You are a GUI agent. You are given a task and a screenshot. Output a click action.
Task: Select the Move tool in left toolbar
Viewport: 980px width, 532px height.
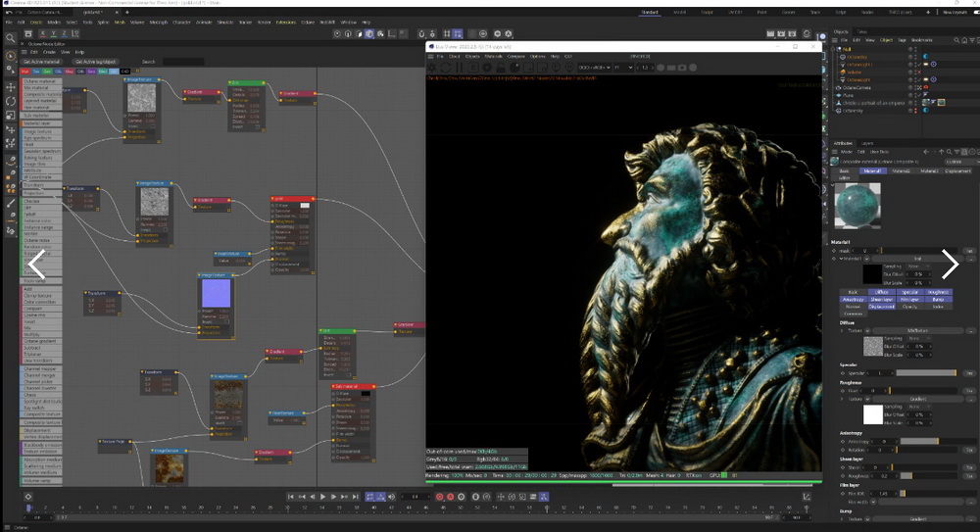11,87
